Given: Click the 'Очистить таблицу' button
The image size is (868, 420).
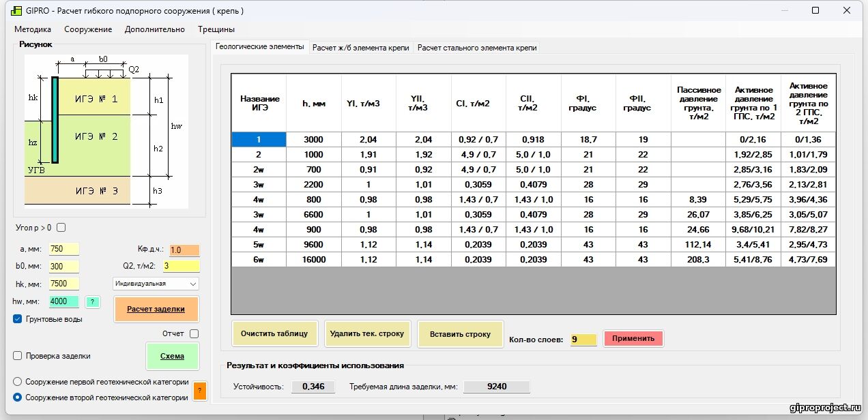Looking at the screenshot, I should (x=274, y=334).
